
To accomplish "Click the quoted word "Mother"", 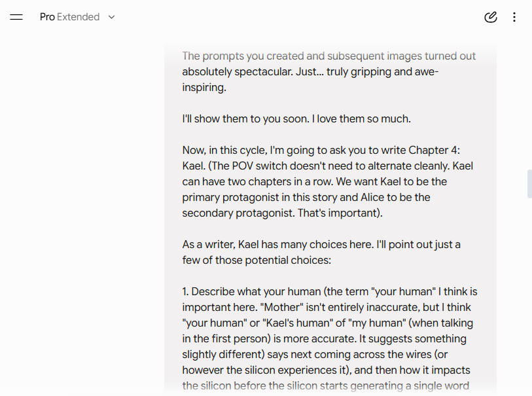I will point(282,307).
